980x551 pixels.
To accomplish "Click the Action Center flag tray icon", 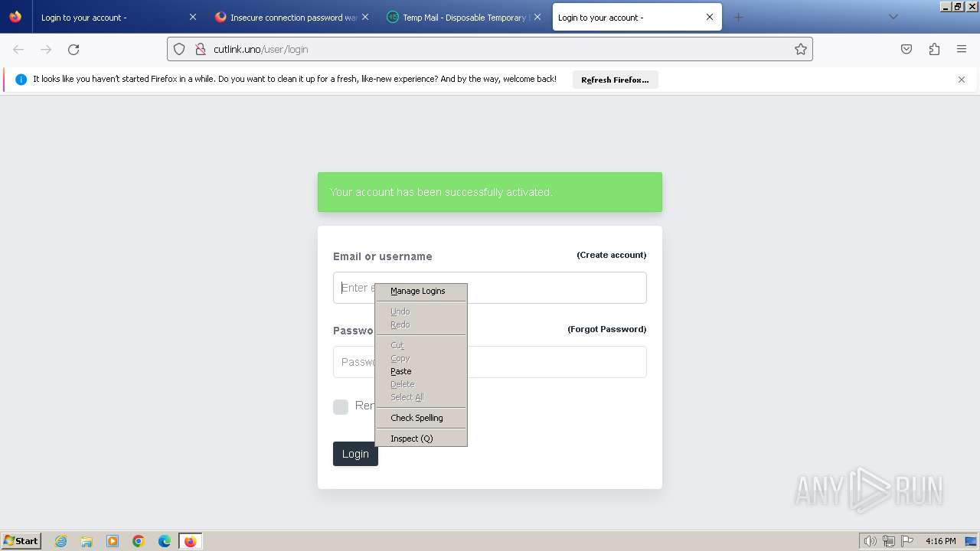I will [907, 541].
